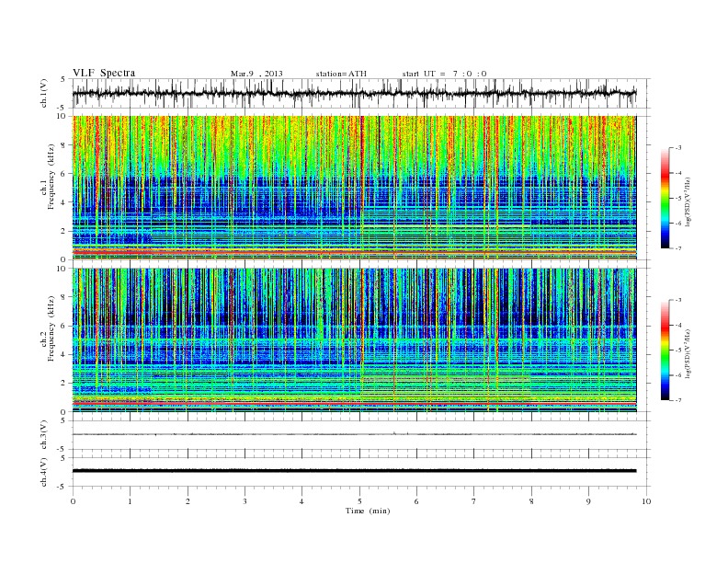Click the "8" kHz tick on ch.1 frequency axis
728x563 pixels.
(64, 145)
